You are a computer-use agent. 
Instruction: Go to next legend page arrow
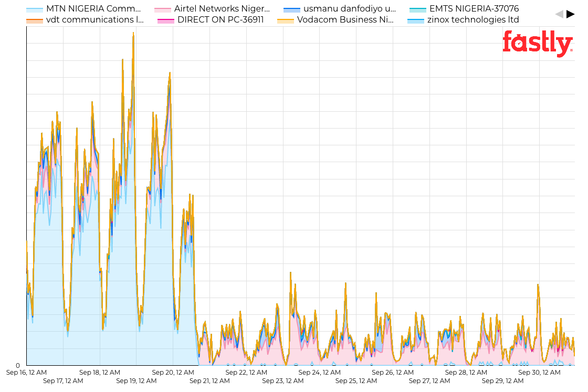pyautogui.click(x=570, y=14)
